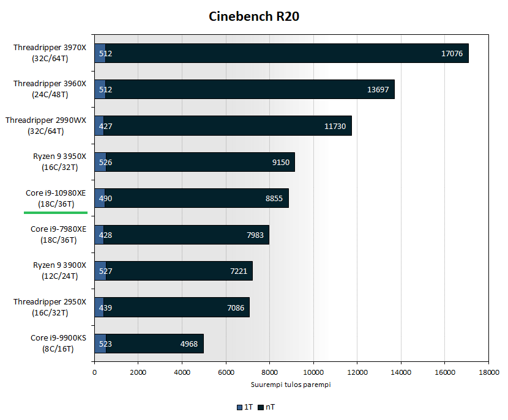Click the Core i9-7980XE nT bar
This screenshot has width=508, height=420.
tap(184, 235)
